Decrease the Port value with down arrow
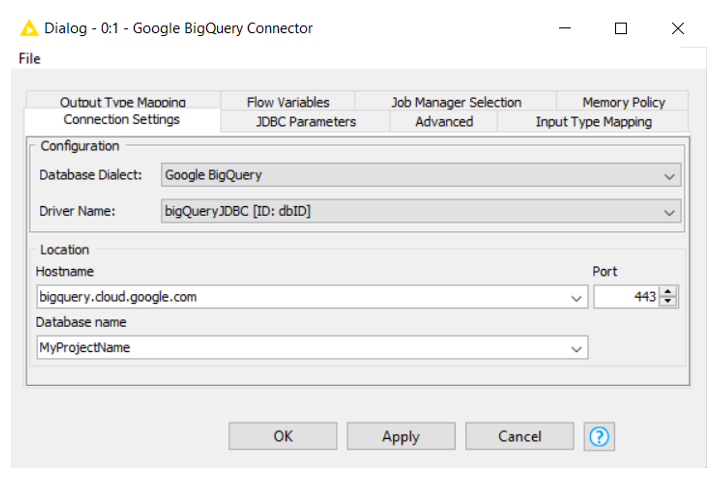719x479 pixels. point(668,302)
